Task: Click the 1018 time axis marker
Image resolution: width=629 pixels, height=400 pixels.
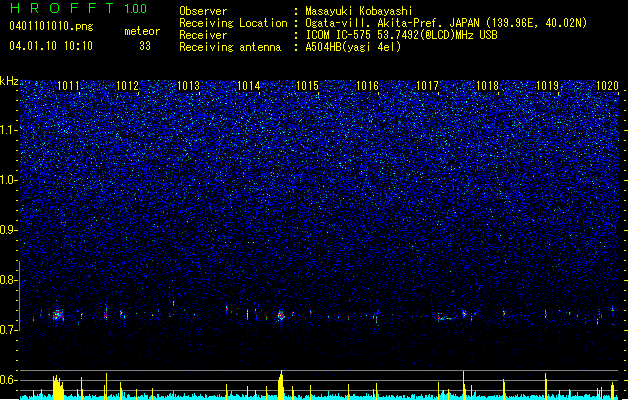Action: click(487, 86)
